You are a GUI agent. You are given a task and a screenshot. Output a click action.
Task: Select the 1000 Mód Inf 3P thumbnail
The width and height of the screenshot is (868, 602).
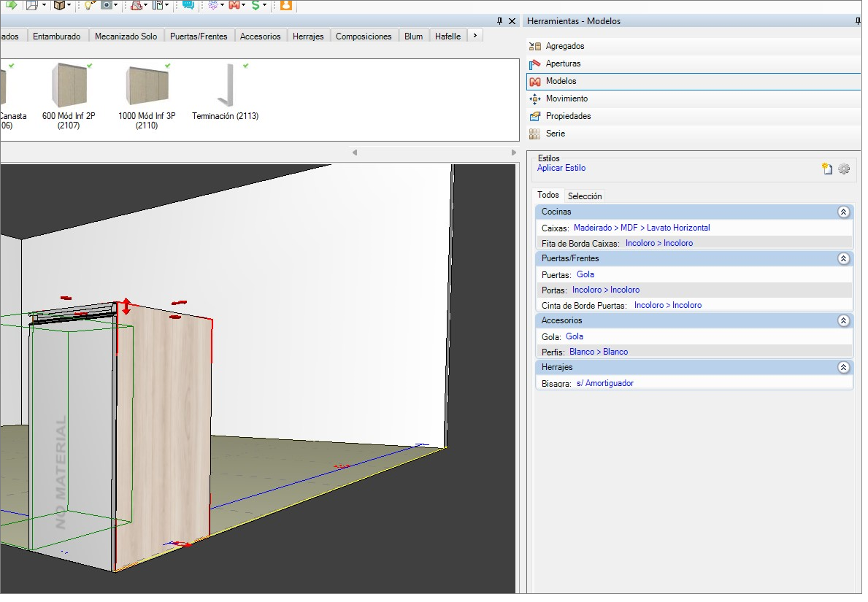click(x=147, y=86)
